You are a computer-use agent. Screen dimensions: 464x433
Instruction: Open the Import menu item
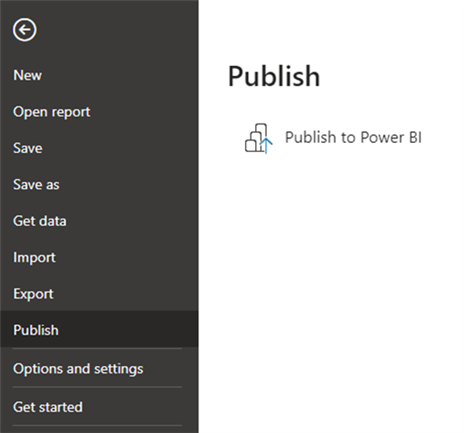pos(34,258)
